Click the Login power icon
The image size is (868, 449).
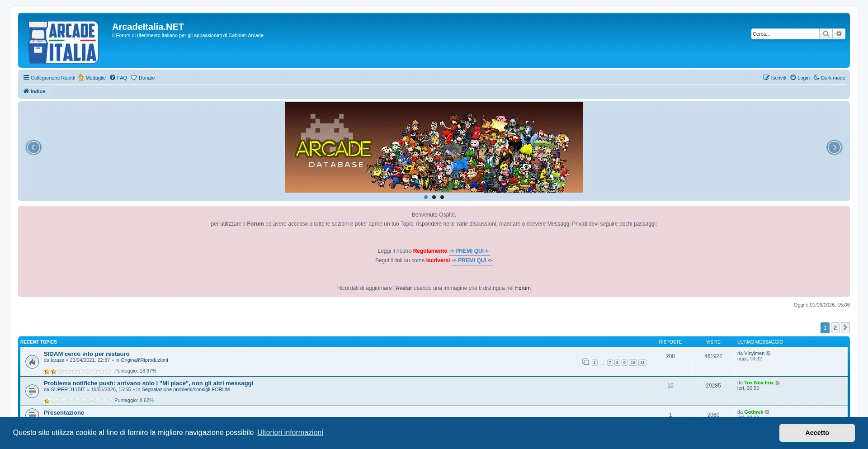[x=793, y=77]
